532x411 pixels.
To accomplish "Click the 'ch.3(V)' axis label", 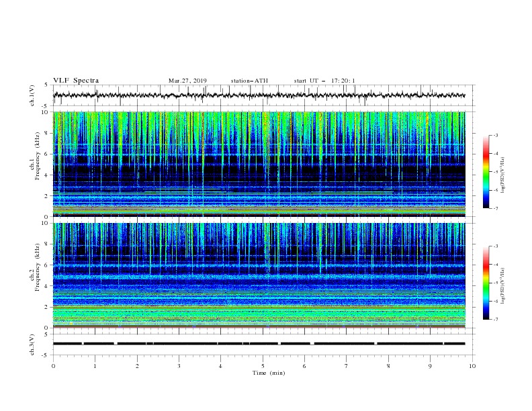I will pyautogui.click(x=32, y=345).
